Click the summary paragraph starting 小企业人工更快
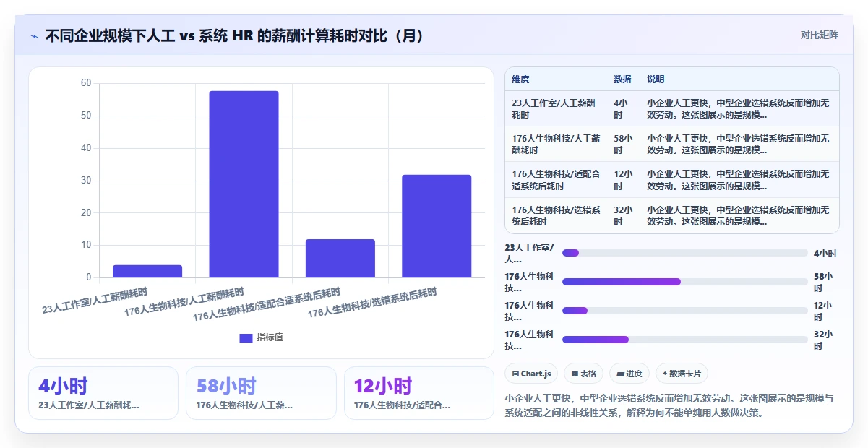This screenshot has width=868, height=448. pyautogui.click(x=669, y=405)
